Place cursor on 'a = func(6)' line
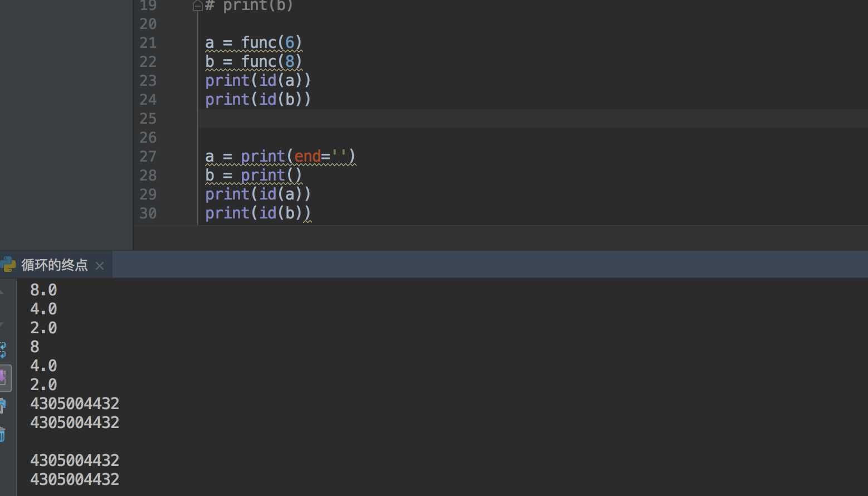This screenshot has height=496, width=868. (x=253, y=43)
